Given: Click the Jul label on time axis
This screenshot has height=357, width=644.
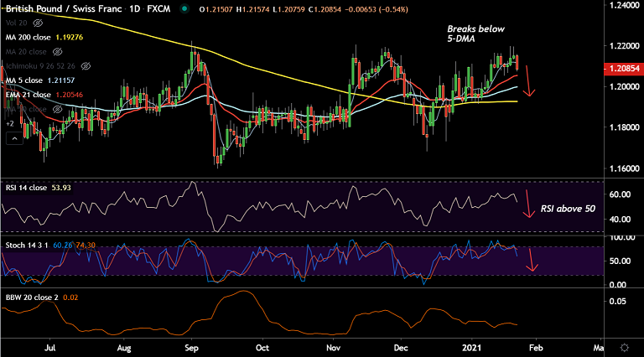Looking at the screenshot, I should (x=49, y=348).
